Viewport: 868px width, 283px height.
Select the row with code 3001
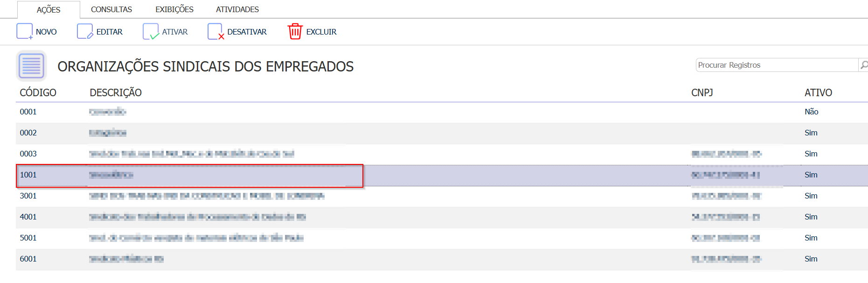(x=28, y=196)
